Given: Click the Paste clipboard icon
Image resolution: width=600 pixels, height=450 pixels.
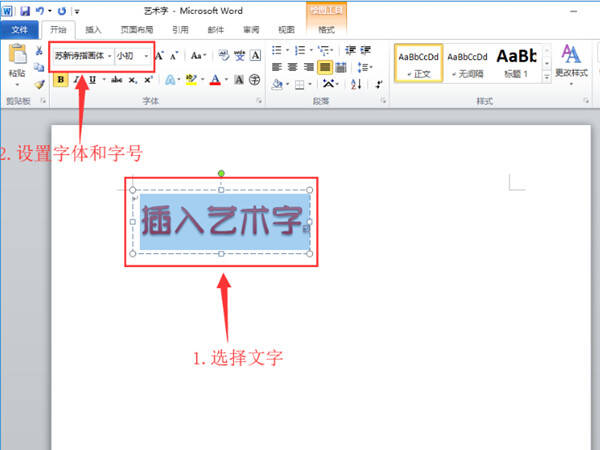Looking at the screenshot, I should 18,54.
